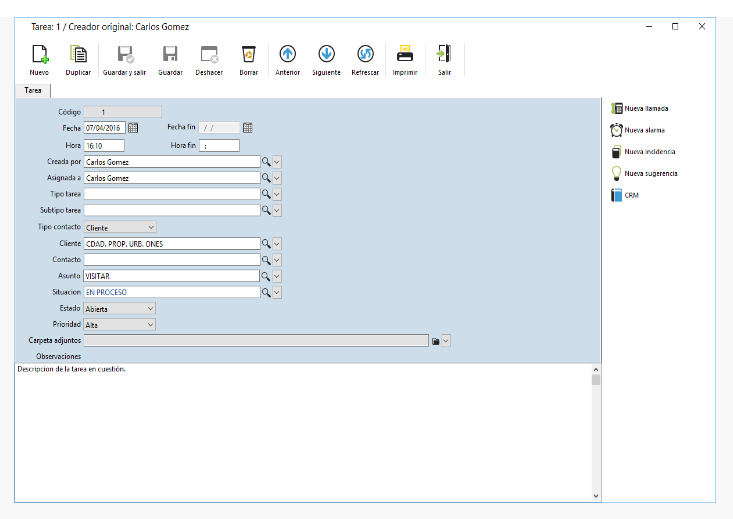
Task: Click the Situacion field EN PROCESO
Action: (172, 292)
